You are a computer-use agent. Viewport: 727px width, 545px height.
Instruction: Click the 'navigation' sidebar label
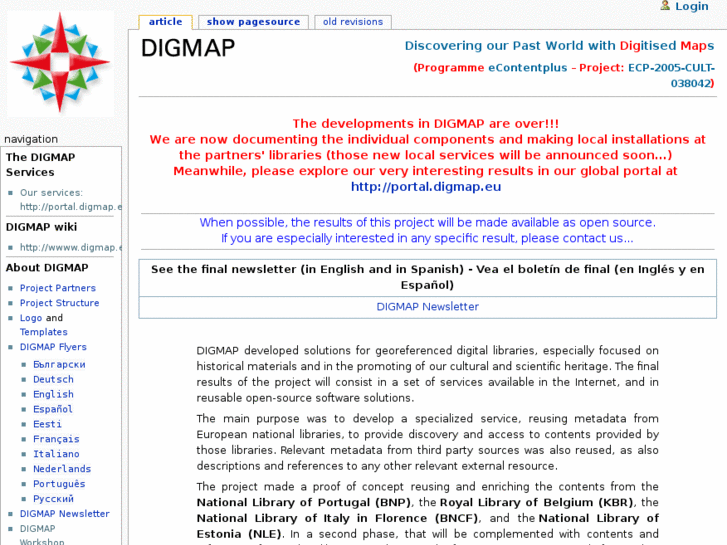31,139
